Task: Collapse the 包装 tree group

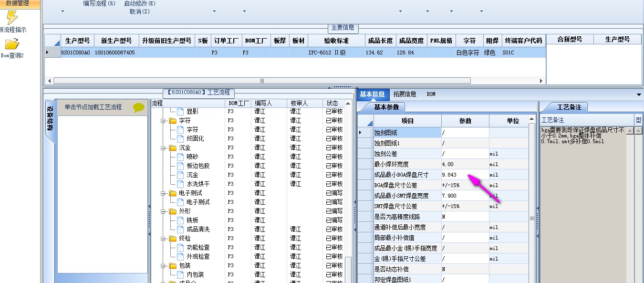Action: 163,266
